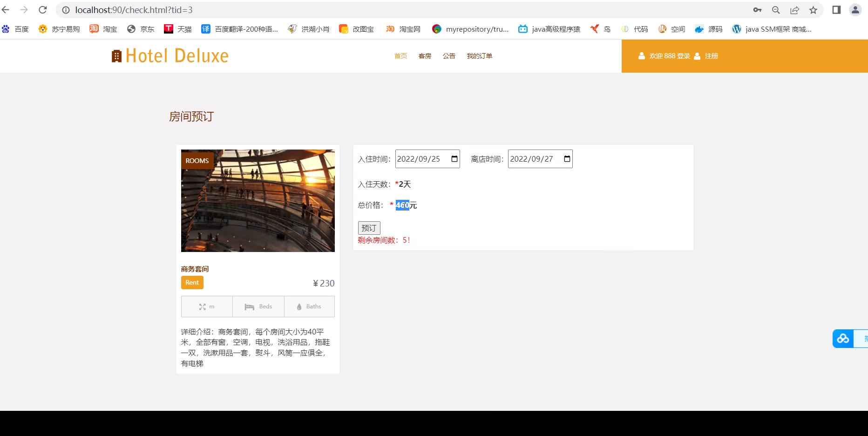The image size is (868, 436).
Task: Open the 客房 navigation link
Action: click(x=425, y=56)
